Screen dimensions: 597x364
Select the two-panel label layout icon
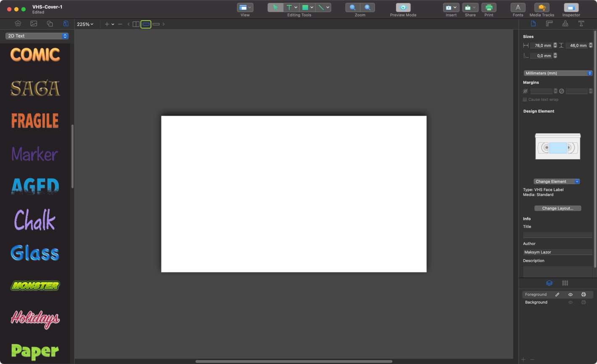[136, 24]
